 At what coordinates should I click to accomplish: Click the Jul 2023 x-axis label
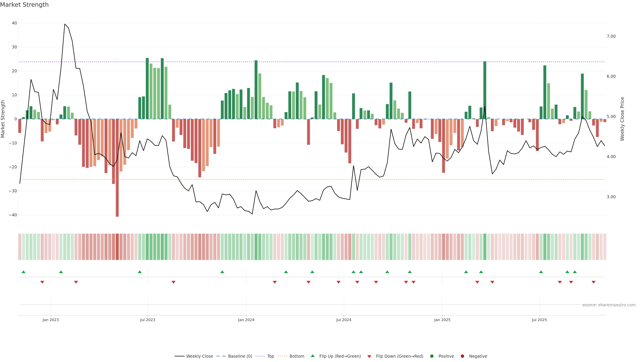(148, 320)
